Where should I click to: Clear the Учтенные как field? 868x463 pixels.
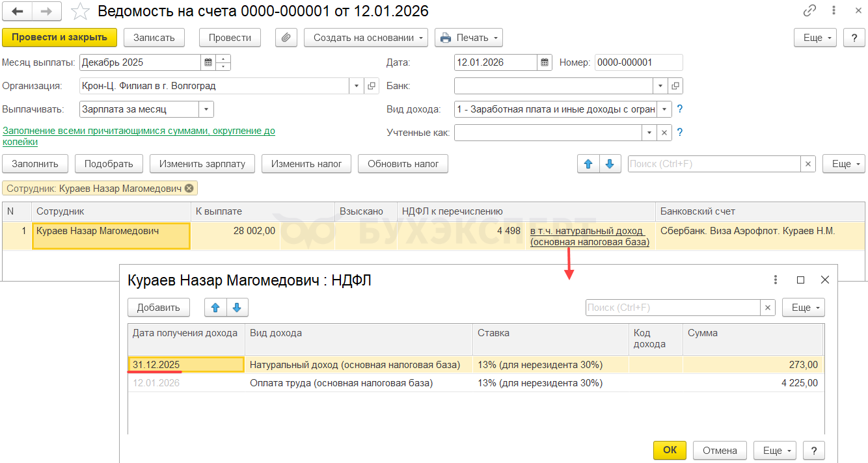point(664,133)
